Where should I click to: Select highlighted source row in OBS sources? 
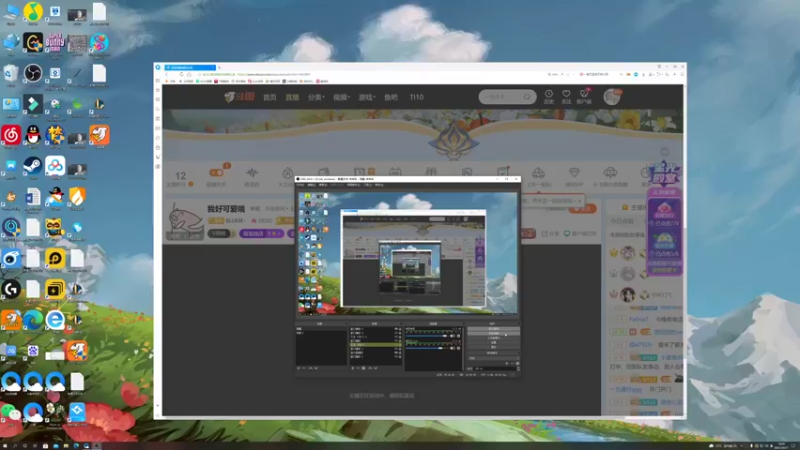[x=375, y=345]
